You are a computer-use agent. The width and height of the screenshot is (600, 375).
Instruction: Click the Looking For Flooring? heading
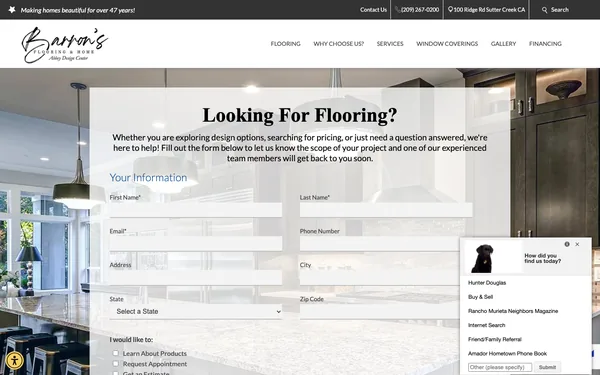pos(300,115)
